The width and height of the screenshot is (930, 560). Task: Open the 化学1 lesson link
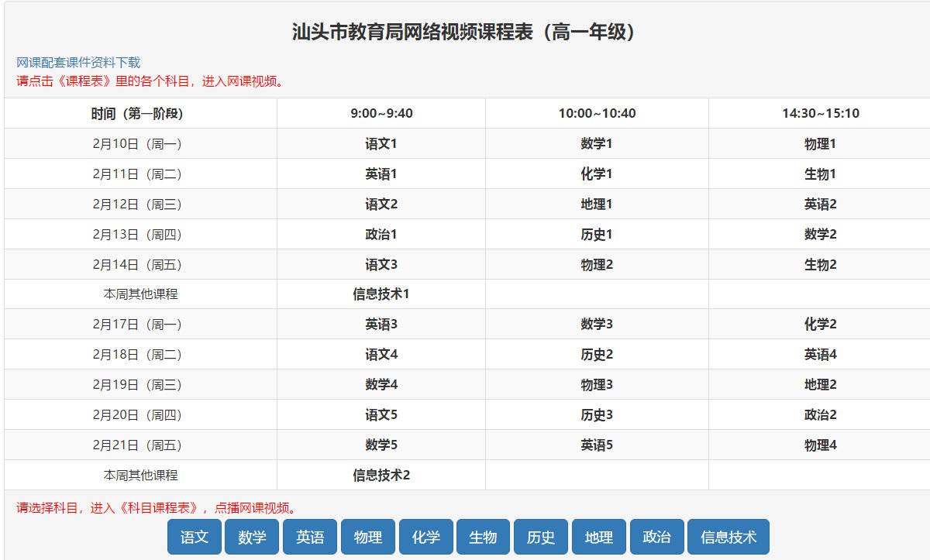pos(597,174)
